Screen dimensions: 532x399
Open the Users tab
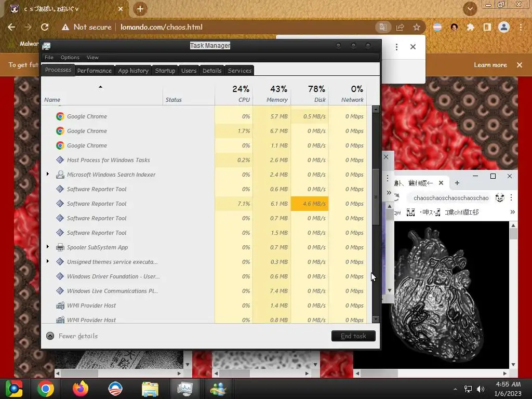189,71
